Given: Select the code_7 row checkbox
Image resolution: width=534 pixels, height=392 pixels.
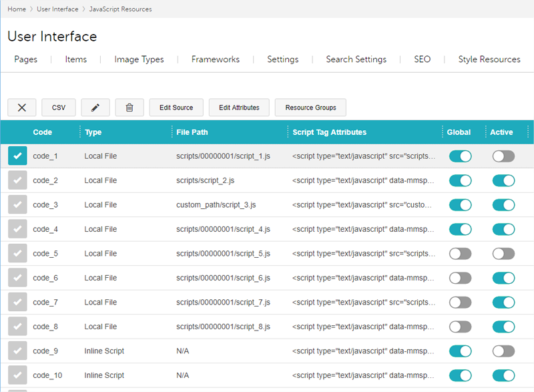Looking at the screenshot, I should point(17,302).
